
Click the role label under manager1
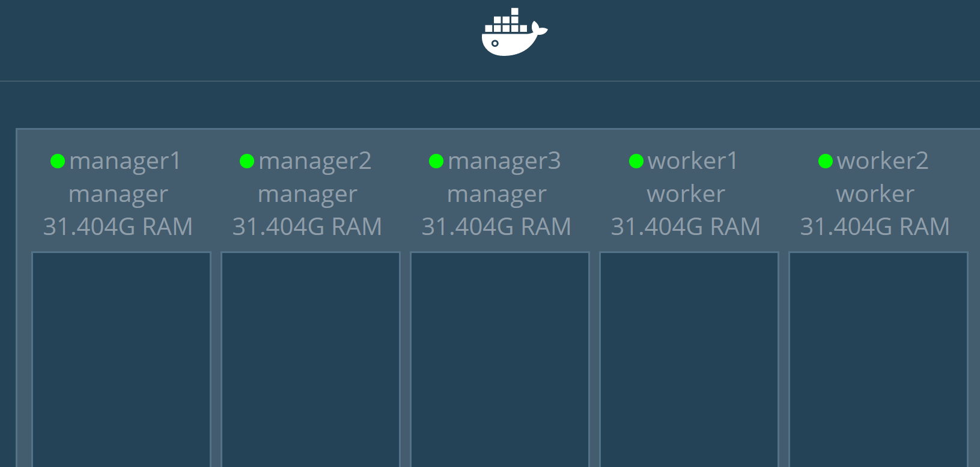pyautogui.click(x=118, y=194)
